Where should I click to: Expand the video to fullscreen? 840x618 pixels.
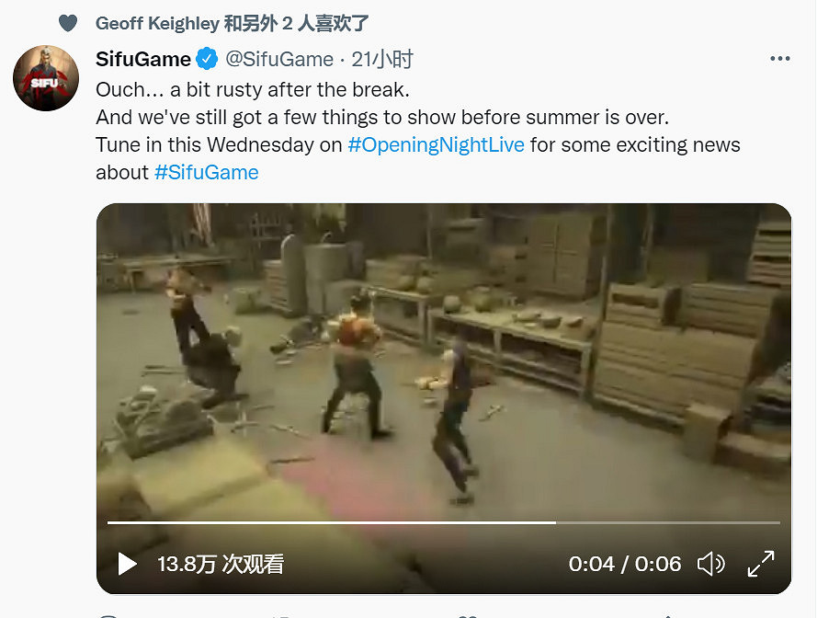tap(761, 564)
